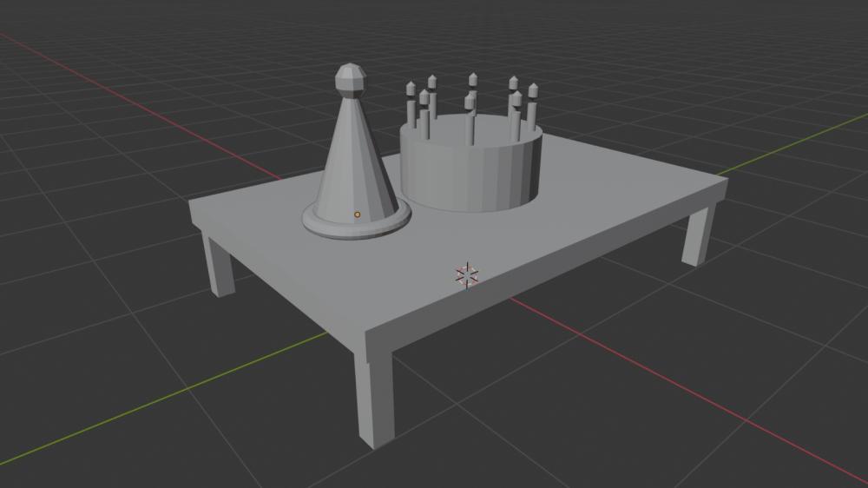The height and width of the screenshot is (488, 868).
Task: Select the rightmost candle on the cake
Action: (532, 107)
